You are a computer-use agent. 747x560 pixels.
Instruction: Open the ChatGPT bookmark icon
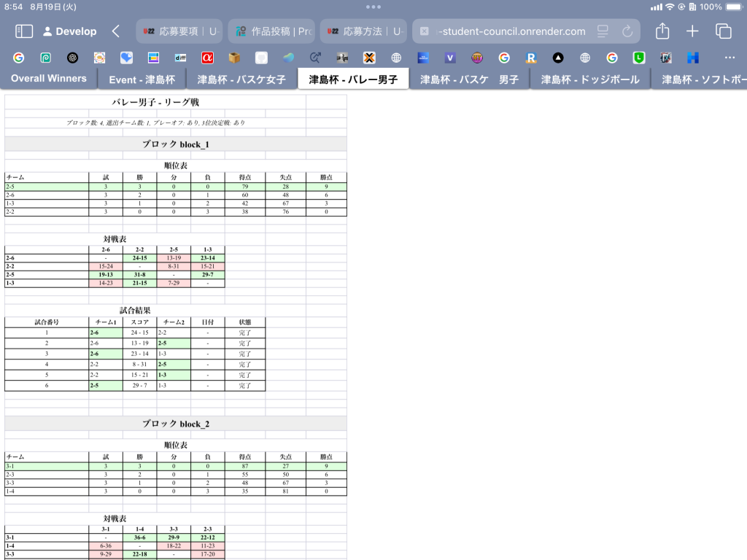tap(72, 58)
